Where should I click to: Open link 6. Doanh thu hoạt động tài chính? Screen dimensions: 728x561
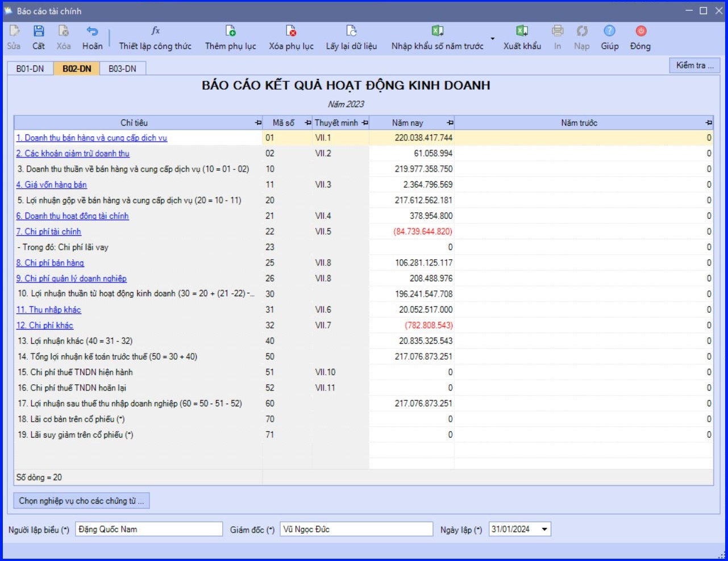72,216
